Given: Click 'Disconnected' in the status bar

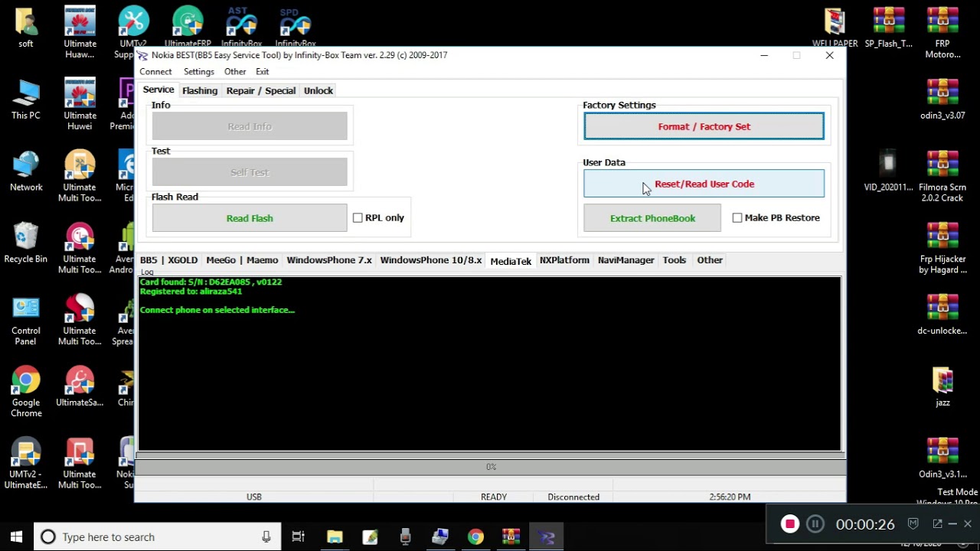Looking at the screenshot, I should click(573, 497).
